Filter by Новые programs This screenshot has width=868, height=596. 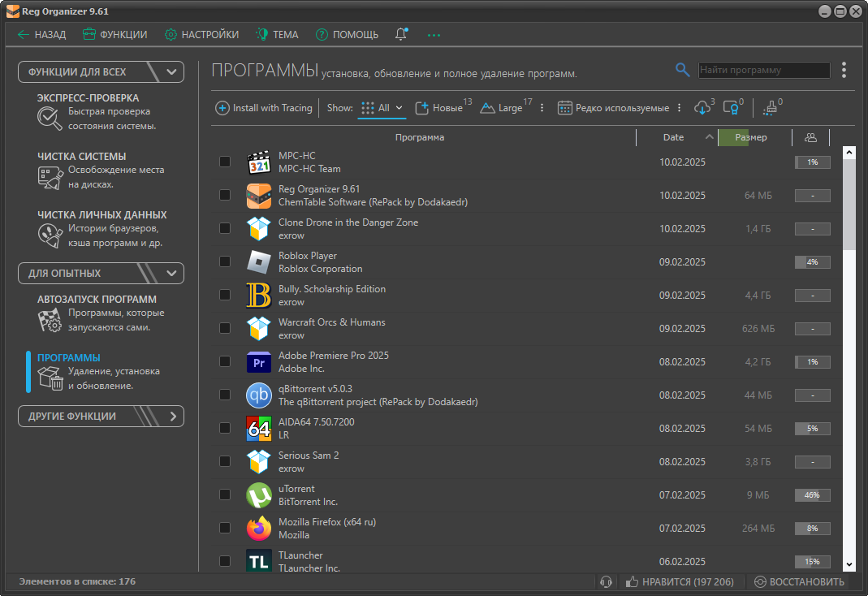pyautogui.click(x=441, y=108)
